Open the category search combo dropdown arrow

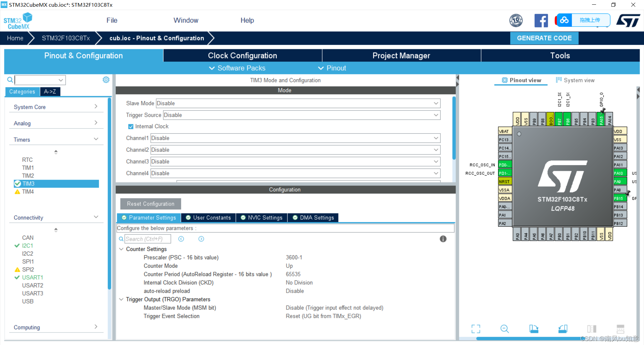pos(61,80)
